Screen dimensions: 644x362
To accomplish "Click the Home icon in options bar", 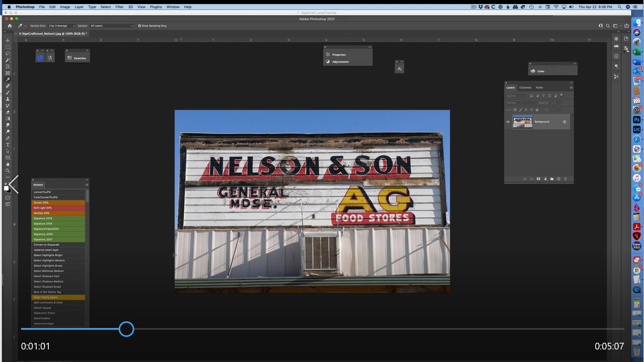I will tap(10, 26).
